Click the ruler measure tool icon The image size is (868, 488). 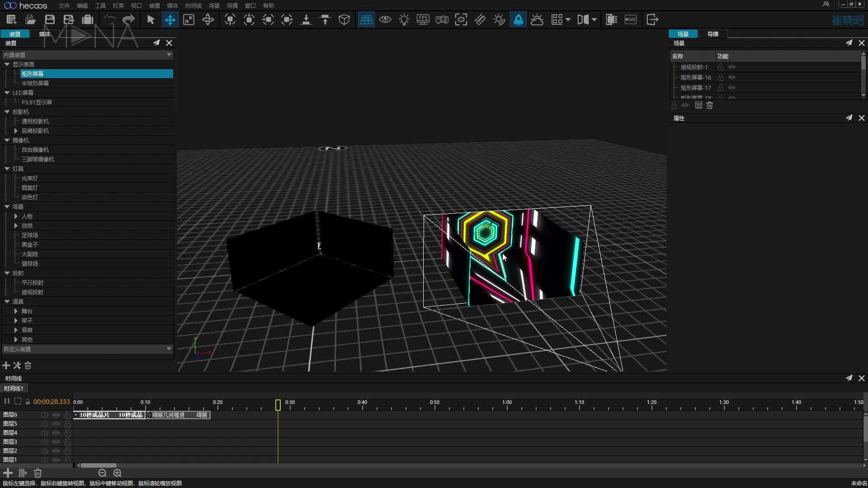(x=480, y=19)
